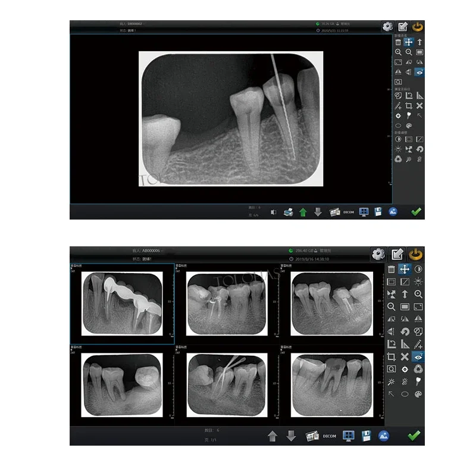The height and width of the screenshot is (476, 476).
Task: Click gray down arrow in upper window footer
Action: [x=318, y=212]
